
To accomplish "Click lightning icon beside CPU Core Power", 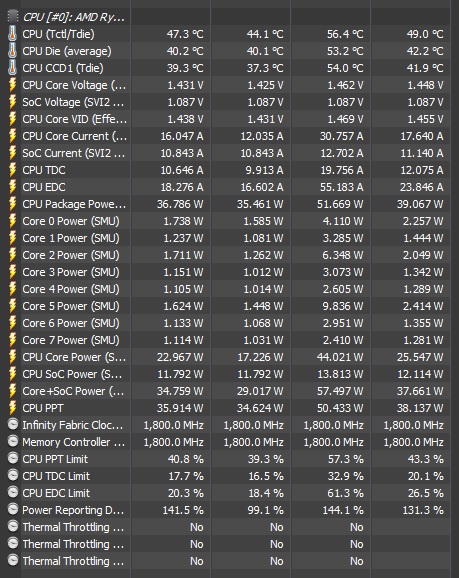I will (x=13, y=356).
